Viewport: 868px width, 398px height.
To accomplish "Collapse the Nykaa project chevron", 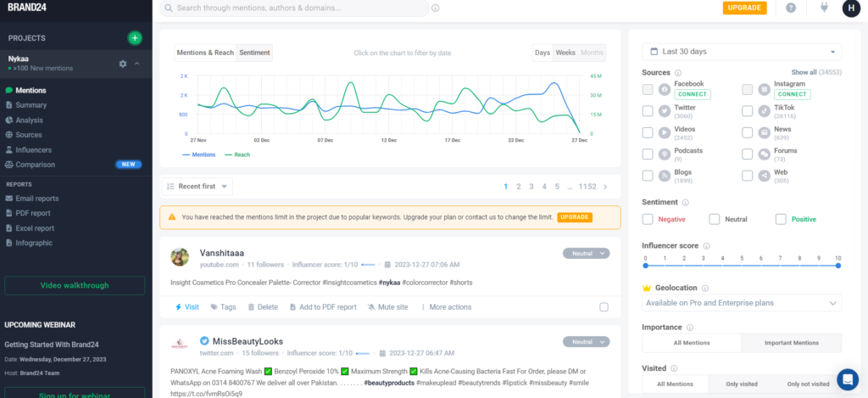I will [136, 64].
